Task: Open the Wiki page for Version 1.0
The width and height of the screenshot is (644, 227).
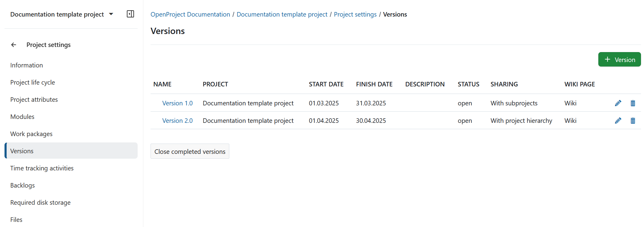Action: click(570, 103)
